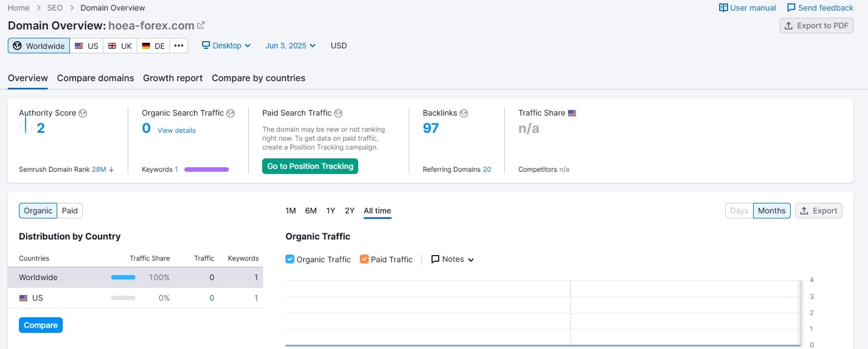Select the Paid distribution toggle
Screen dimensions: 868x349
(x=70, y=211)
